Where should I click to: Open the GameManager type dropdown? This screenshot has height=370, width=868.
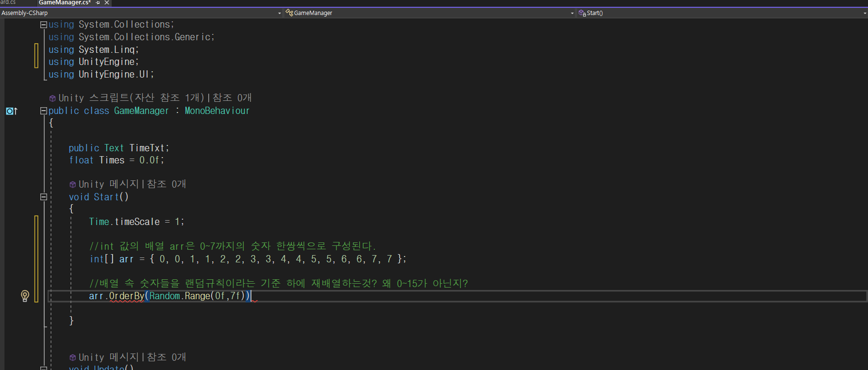[572, 13]
